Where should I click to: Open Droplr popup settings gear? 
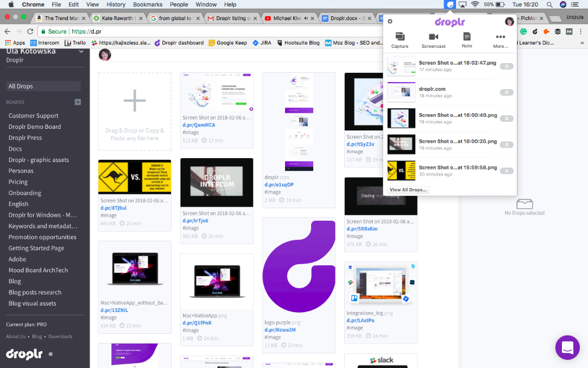[x=390, y=21]
